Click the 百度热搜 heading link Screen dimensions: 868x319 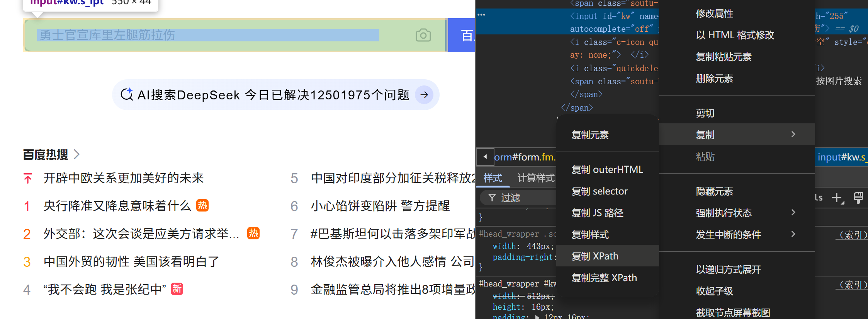click(46, 155)
